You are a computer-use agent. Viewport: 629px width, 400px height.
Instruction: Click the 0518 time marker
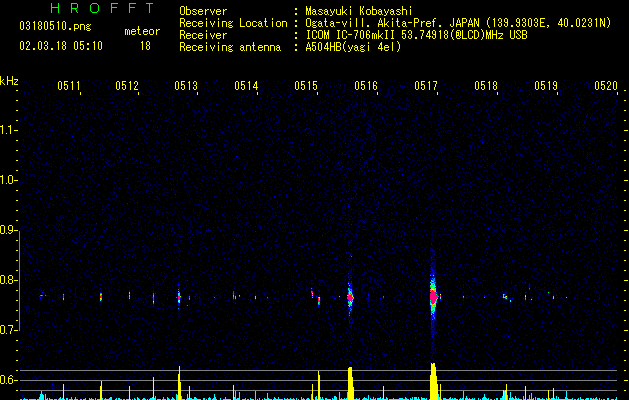486,86
